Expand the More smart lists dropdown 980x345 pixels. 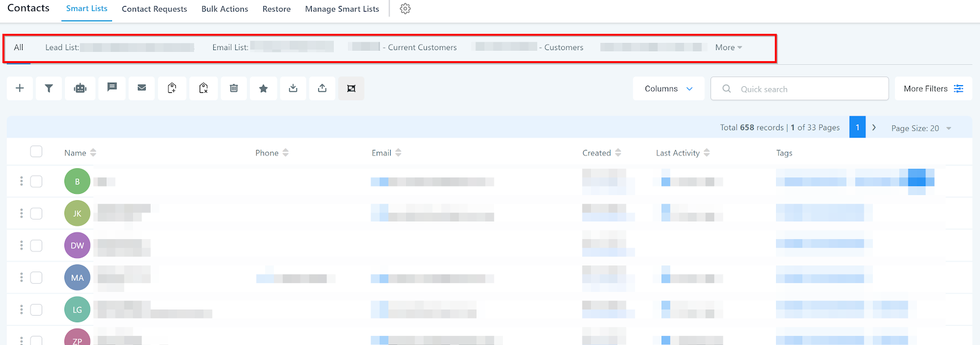[x=728, y=47]
